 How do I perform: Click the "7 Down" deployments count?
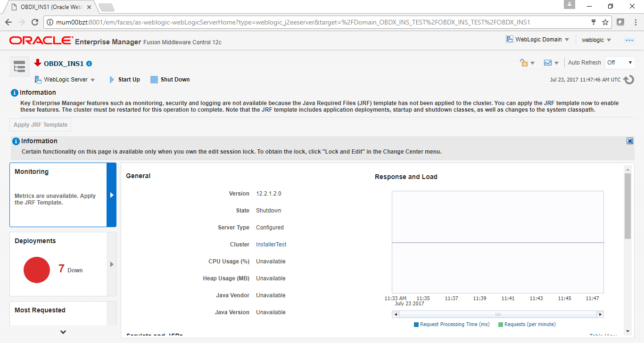pyautogui.click(x=71, y=269)
